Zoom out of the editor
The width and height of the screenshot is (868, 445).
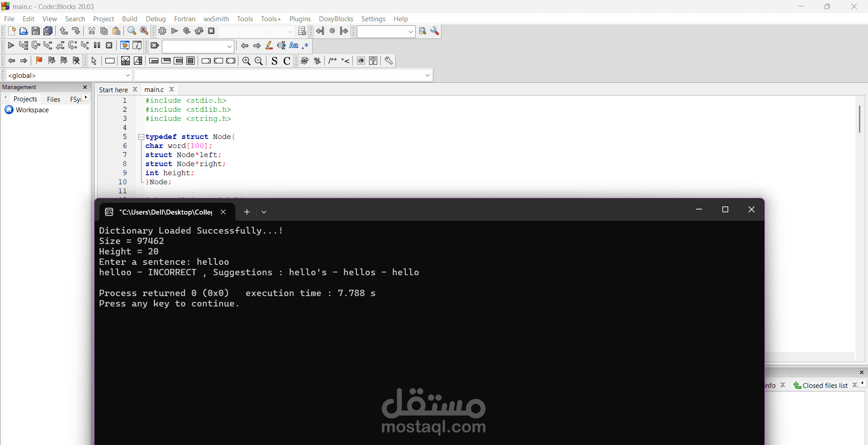coord(259,61)
